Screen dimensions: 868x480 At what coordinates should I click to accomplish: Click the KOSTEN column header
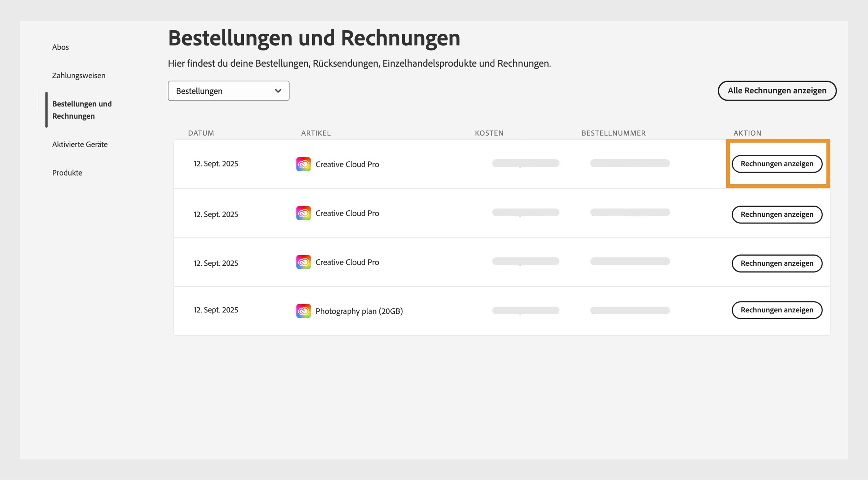coord(489,133)
